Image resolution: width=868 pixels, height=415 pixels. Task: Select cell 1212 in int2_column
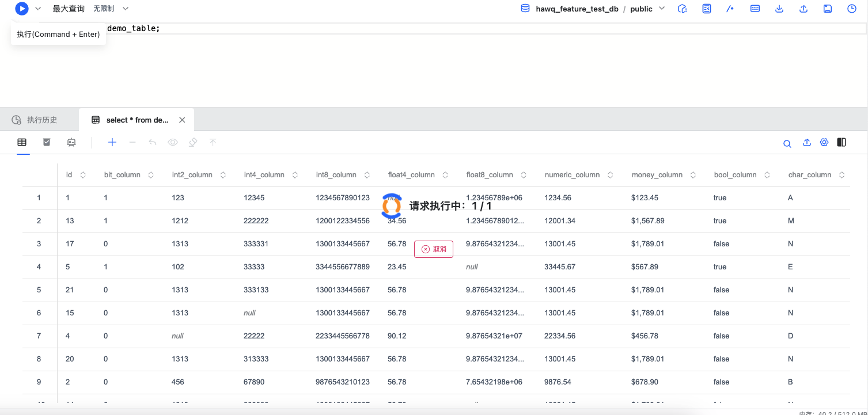(x=180, y=221)
